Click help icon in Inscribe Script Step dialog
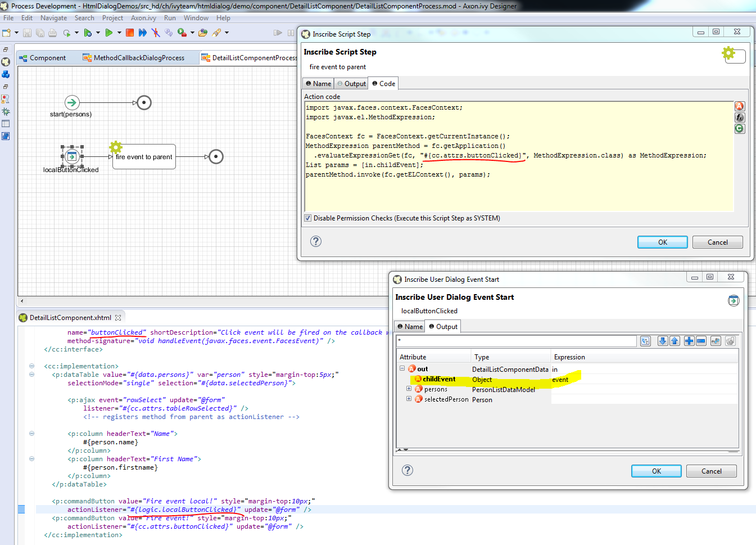 (316, 241)
